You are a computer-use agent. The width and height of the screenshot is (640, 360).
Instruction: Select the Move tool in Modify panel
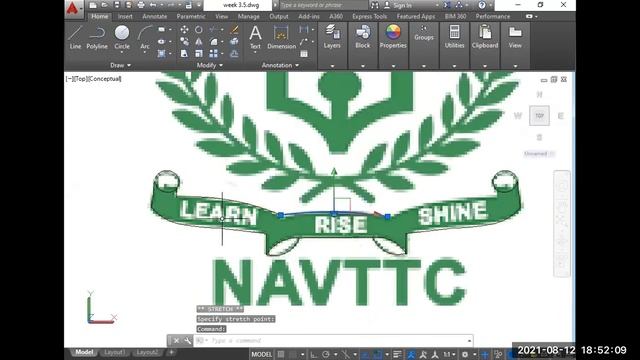(x=184, y=29)
